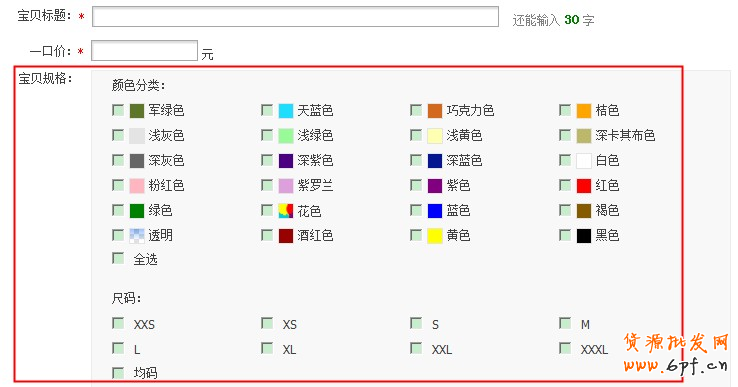Click the 桔色 orange color swatch
The width and height of the screenshot is (738, 387).
(x=584, y=111)
